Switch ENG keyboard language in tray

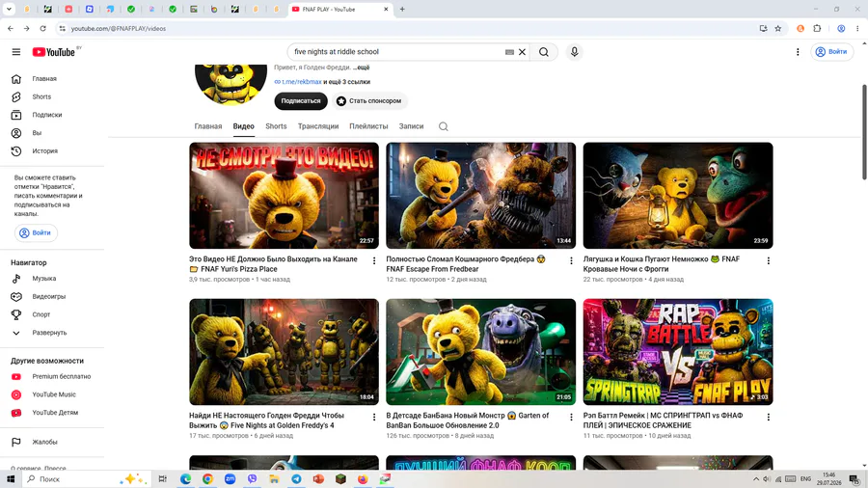pyautogui.click(x=805, y=479)
